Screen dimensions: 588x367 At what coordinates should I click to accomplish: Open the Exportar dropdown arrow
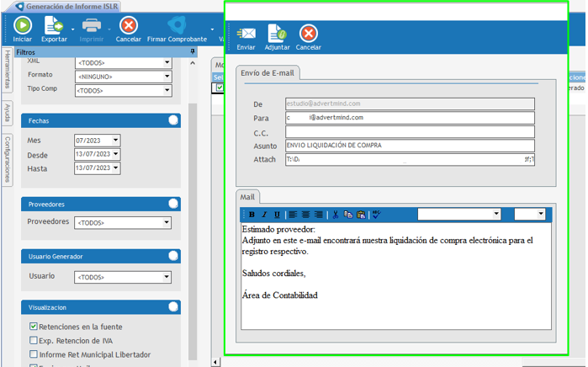coord(72,29)
